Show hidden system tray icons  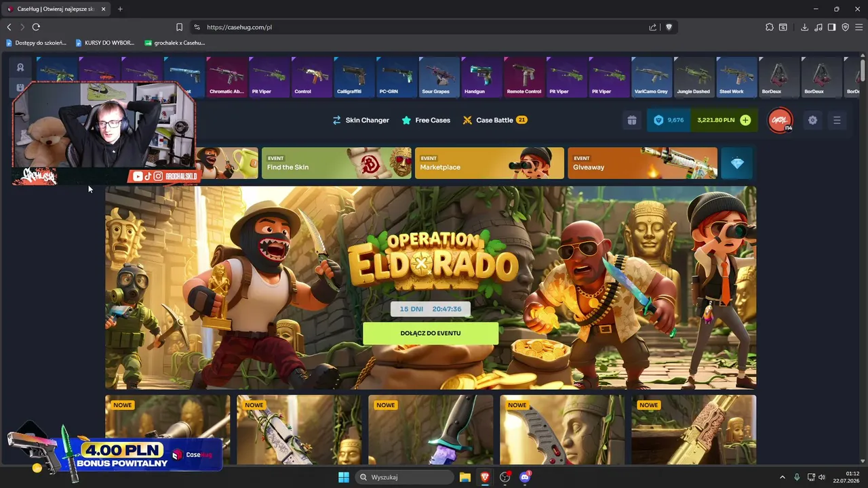pyautogui.click(x=782, y=477)
